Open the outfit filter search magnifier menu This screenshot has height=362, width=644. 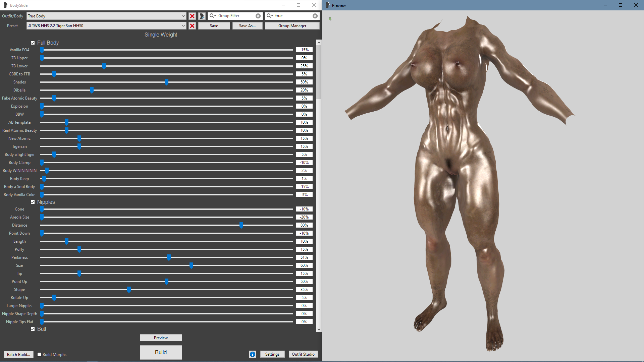point(270,16)
